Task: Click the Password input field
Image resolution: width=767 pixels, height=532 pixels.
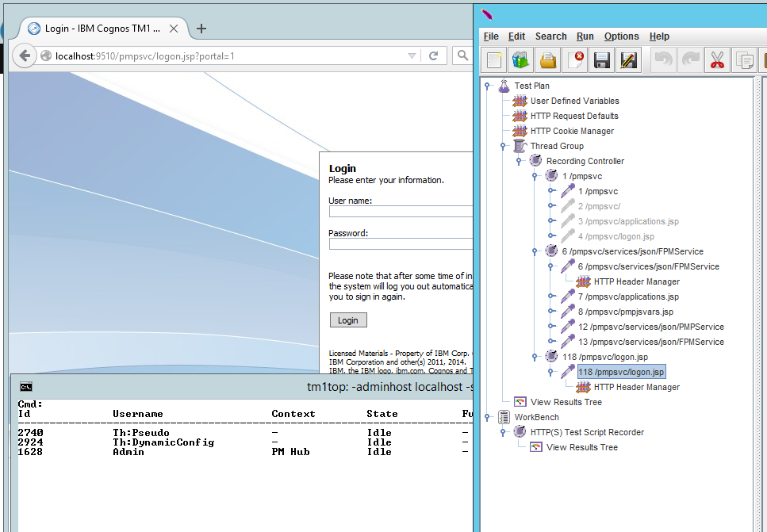Action: (401, 243)
